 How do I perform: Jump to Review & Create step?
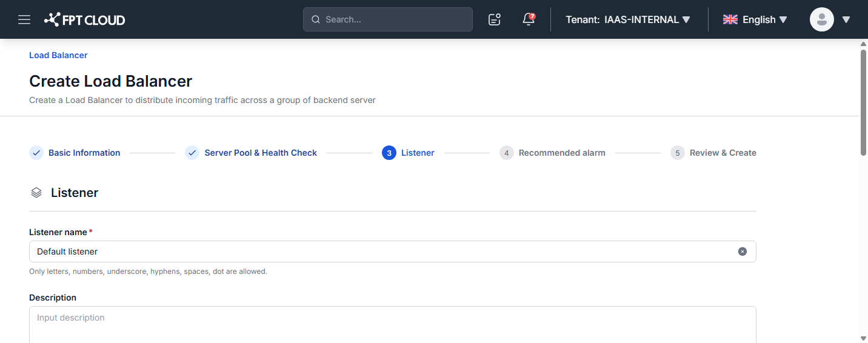tap(713, 153)
